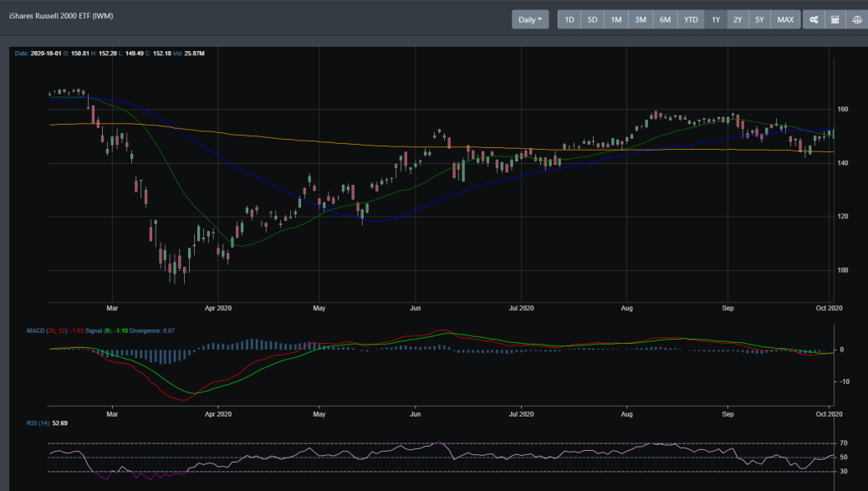Screen dimensions: 868x491
Task: Click the Divergence: 0.07 readout
Action: point(151,330)
